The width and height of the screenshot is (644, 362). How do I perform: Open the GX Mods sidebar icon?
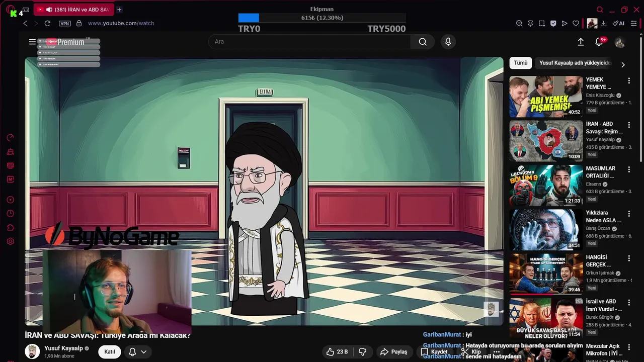(x=10, y=179)
